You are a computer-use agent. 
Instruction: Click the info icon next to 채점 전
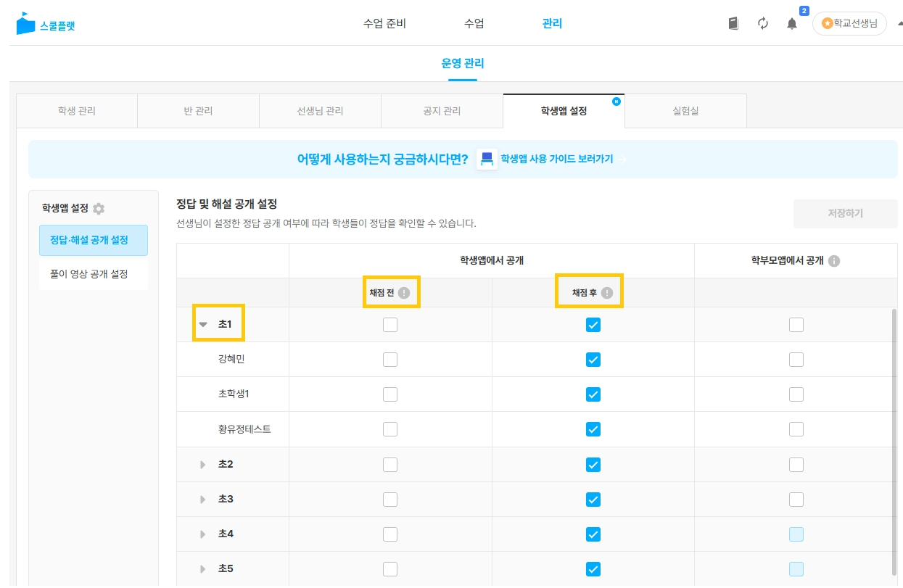[404, 293]
